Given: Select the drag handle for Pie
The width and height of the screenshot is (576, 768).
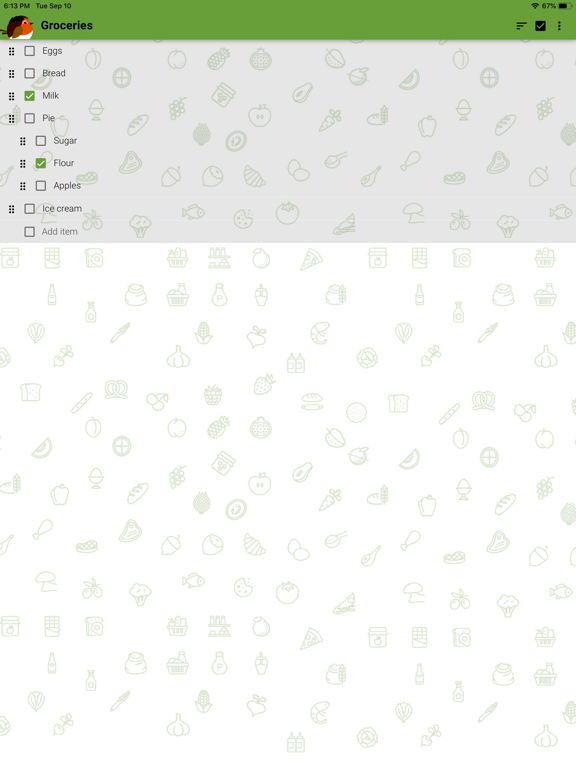Looking at the screenshot, I should pos(12,119).
